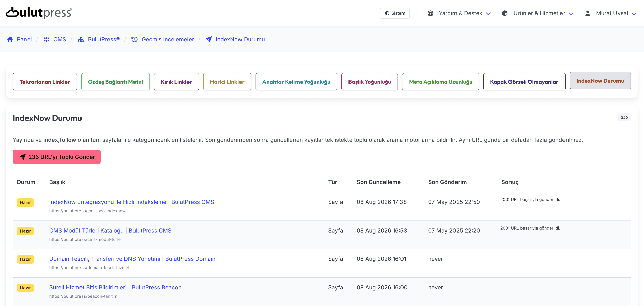Click the globe icon beside CMS
The height and width of the screenshot is (306, 644).
click(46, 40)
